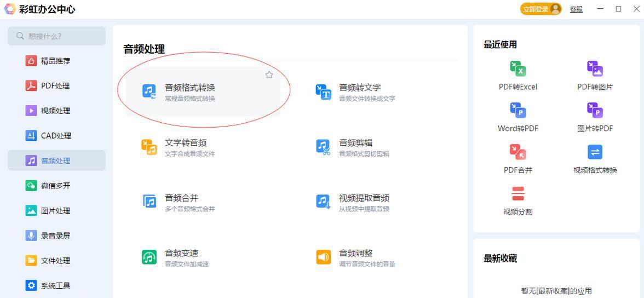644x298 pixels.
Task: Favorite 音频格式转换 with its star icon
Action: tap(269, 75)
